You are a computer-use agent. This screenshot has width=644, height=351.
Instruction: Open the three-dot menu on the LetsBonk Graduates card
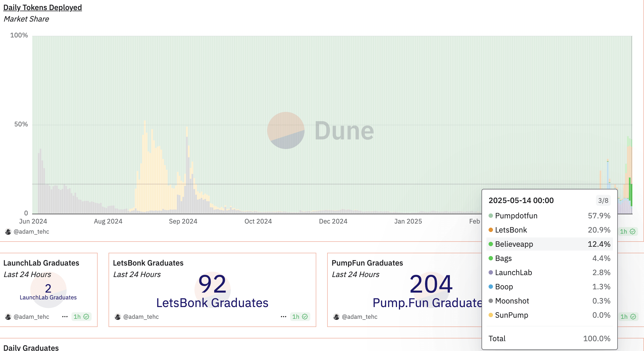284,317
